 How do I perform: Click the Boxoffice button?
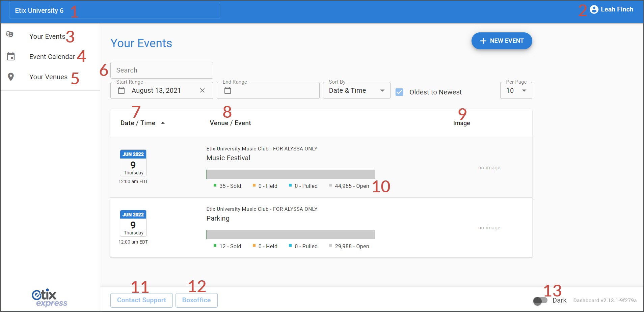(x=196, y=300)
